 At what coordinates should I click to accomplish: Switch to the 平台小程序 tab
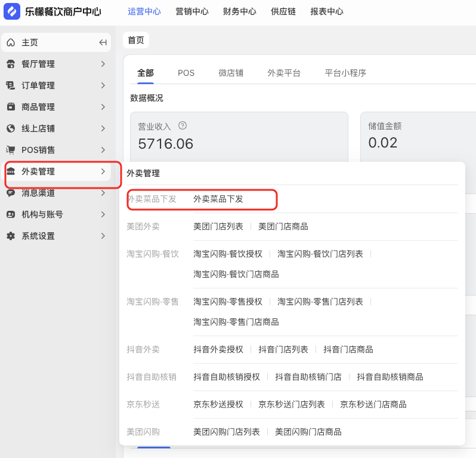345,73
